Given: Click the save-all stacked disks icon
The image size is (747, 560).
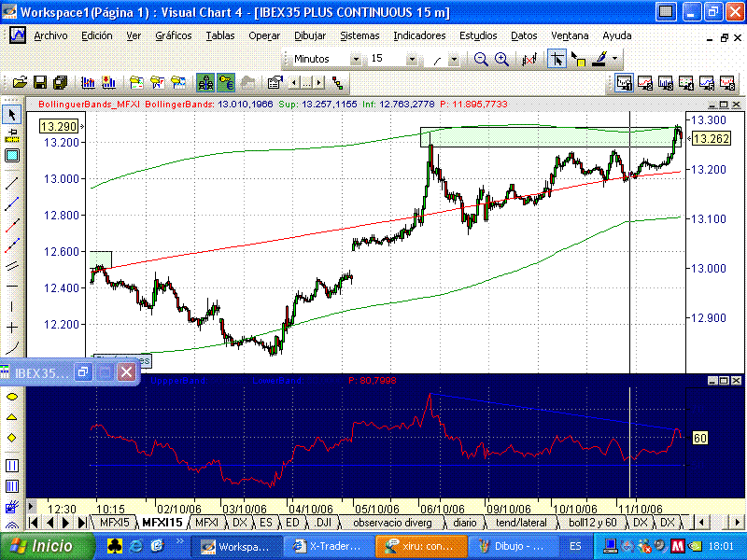Looking at the screenshot, I should pyautogui.click(x=60, y=83).
